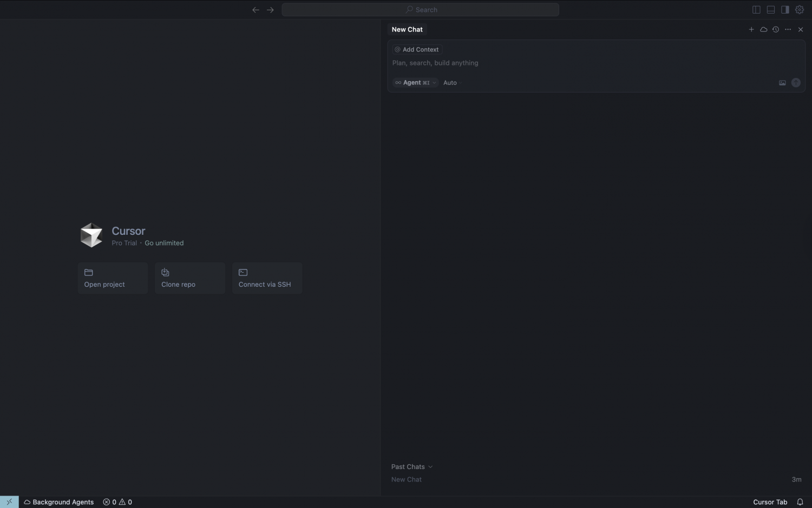Click inside the Search bar
812x508 pixels.
(x=421, y=9)
